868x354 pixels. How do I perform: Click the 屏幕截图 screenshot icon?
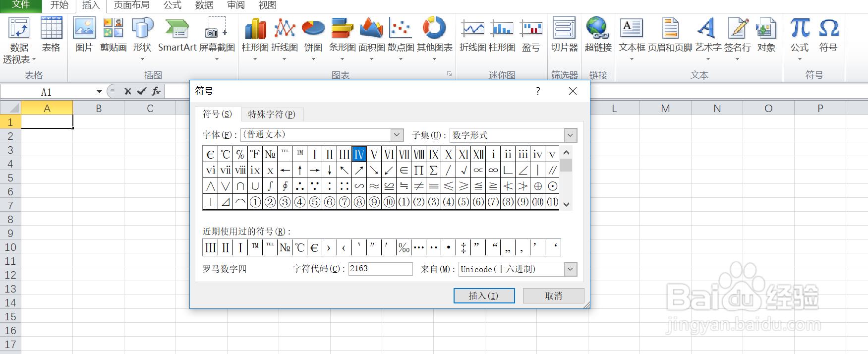click(217, 28)
